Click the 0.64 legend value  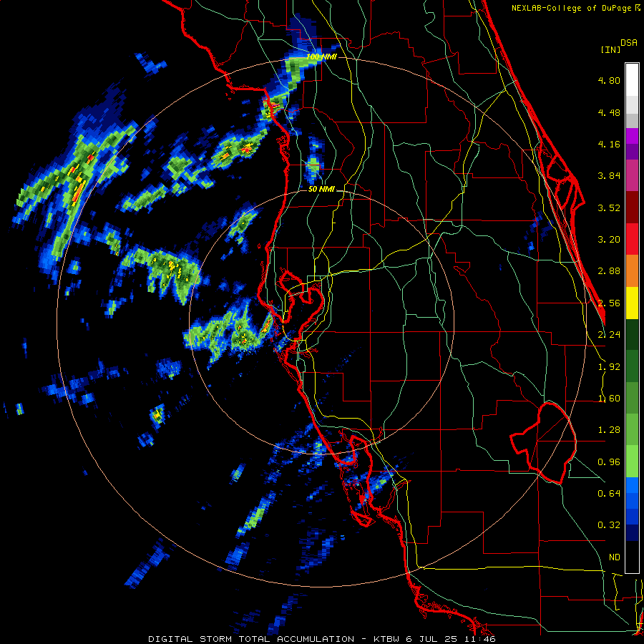(609, 494)
